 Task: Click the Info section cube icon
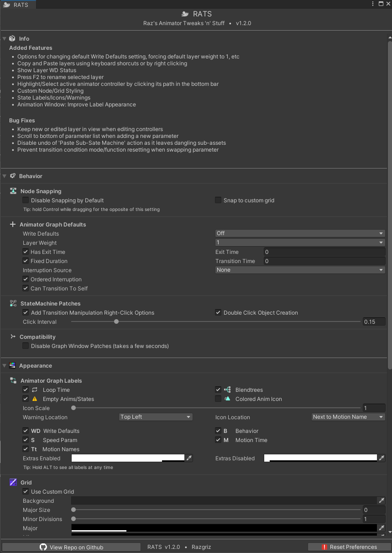(x=12, y=39)
